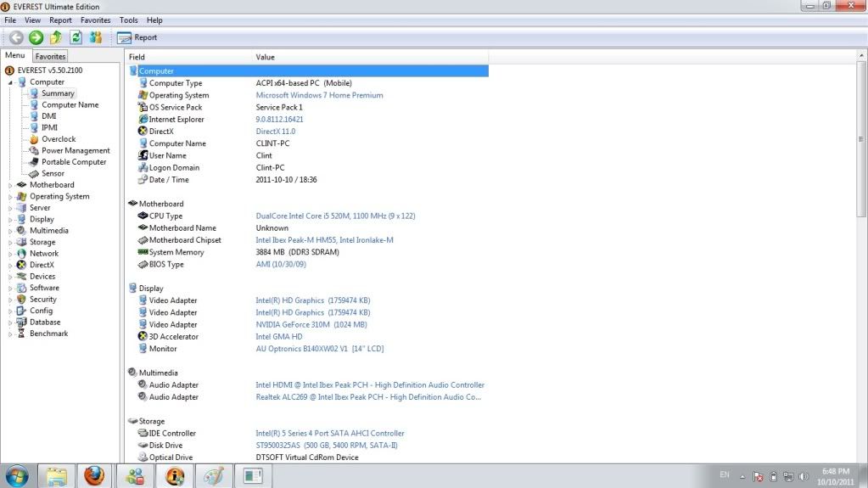The width and height of the screenshot is (868, 488).
Task: Open the Tools menu
Action: 128,20
